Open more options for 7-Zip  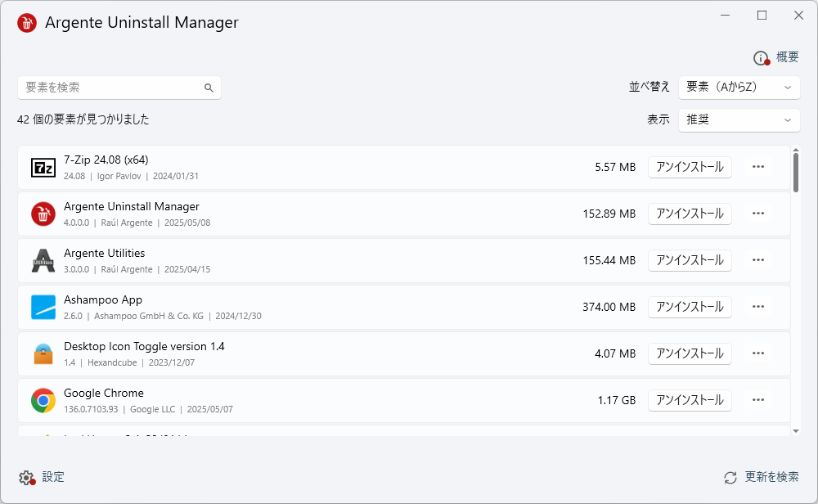tap(758, 167)
